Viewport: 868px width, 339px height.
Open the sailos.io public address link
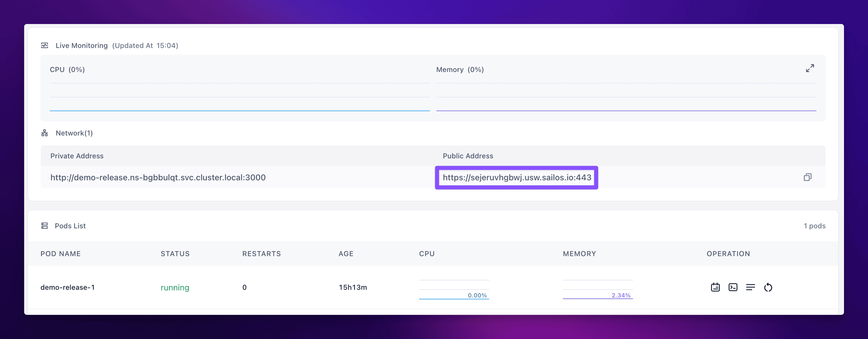517,178
